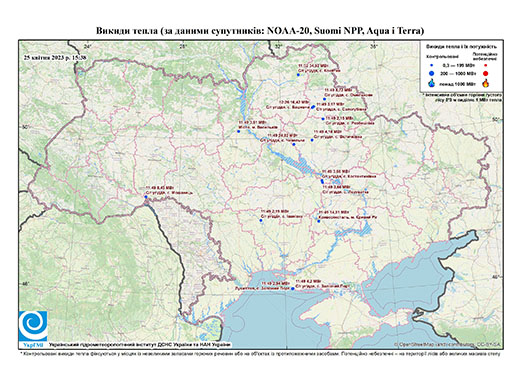Screen dimensions: 520x368
Task: Click the 200 — 1000 MW legend label
Action: coord(458,74)
